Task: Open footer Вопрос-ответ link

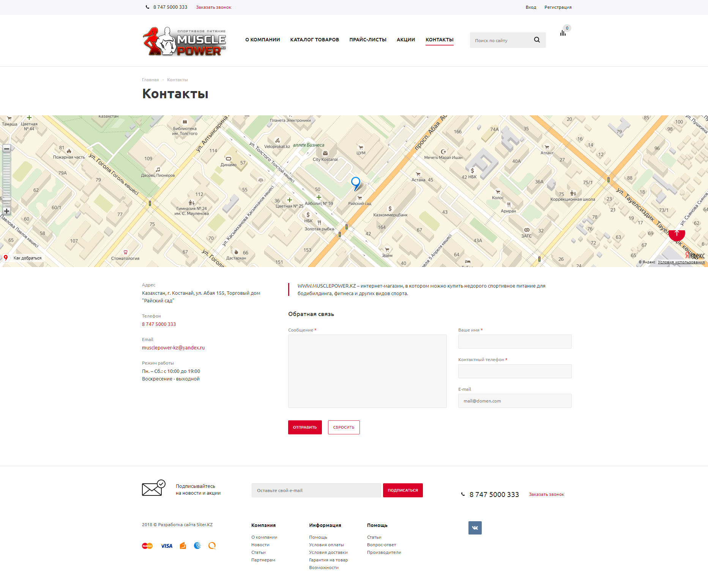Action: 382,545
